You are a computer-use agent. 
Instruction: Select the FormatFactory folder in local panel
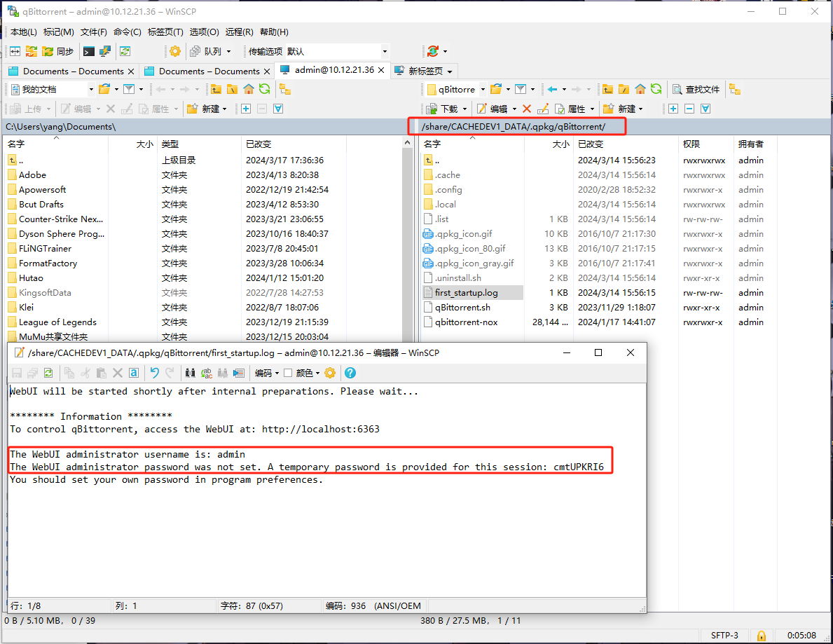48,263
